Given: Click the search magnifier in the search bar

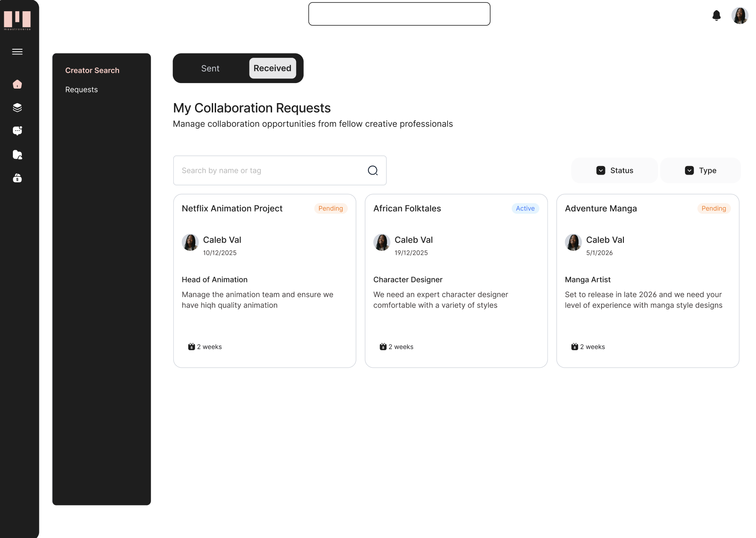Looking at the screenshot, I should coord(373,170).
